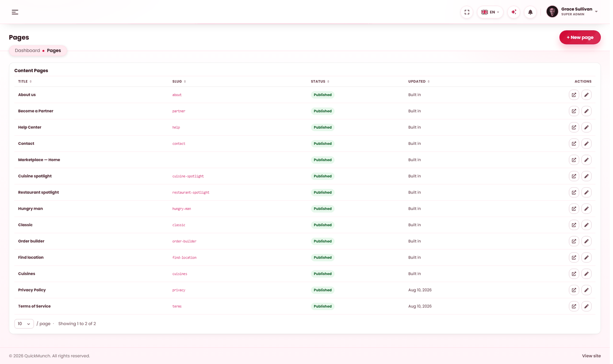Sort the table by Slug column
The height and width of the screenshot is (364, 613).
pos(179,81)
